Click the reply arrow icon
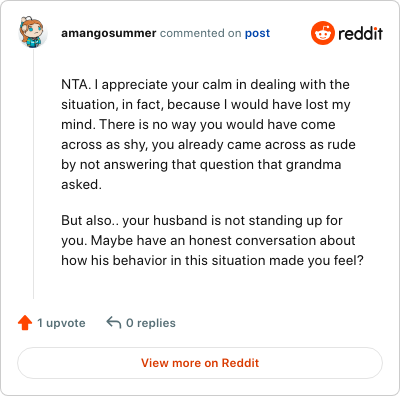400x396 pixels. pyautogui.click(x=113, y=323)
